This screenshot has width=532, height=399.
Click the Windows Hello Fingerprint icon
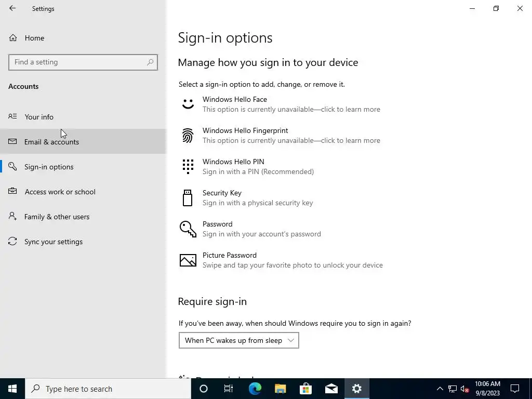[188, 136]
